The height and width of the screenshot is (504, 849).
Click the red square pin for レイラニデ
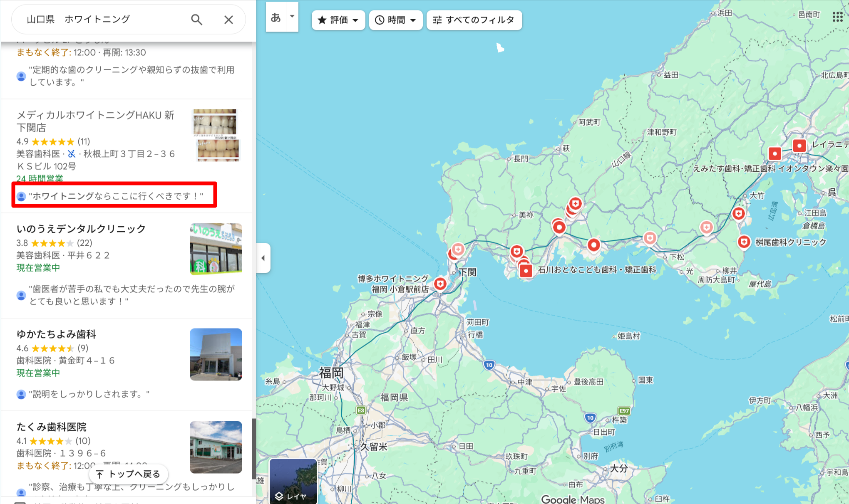click(799, 146)
